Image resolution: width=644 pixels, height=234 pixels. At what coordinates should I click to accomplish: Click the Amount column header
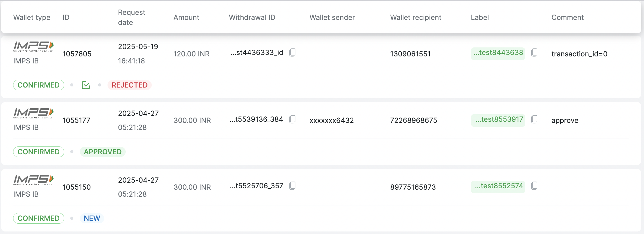[x=186, y=17]
